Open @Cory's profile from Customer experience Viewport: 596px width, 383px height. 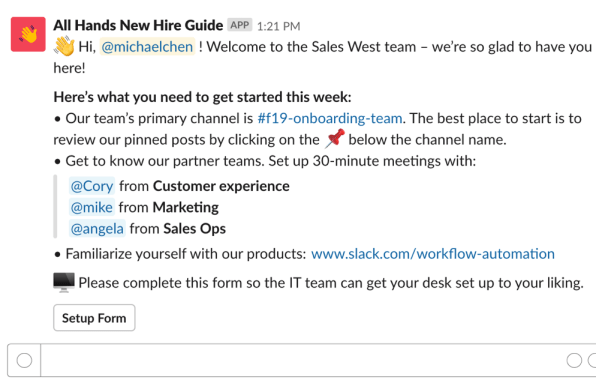[92, 186]
